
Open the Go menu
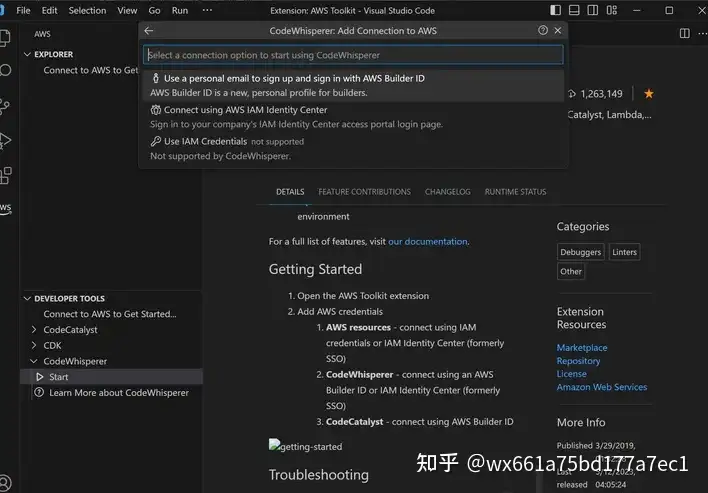tap(154, 10)
